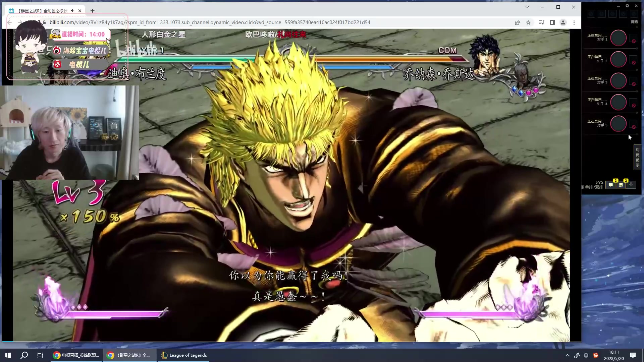Open the 对局助手 side tab
The width and height of the screenshot is (644, 362).
pyautogui.click(x=637, y=157)
